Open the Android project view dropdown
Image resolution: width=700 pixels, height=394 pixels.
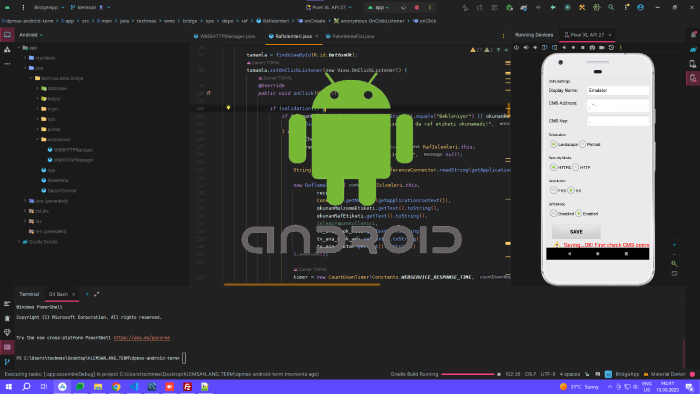(x=31, y=35)
